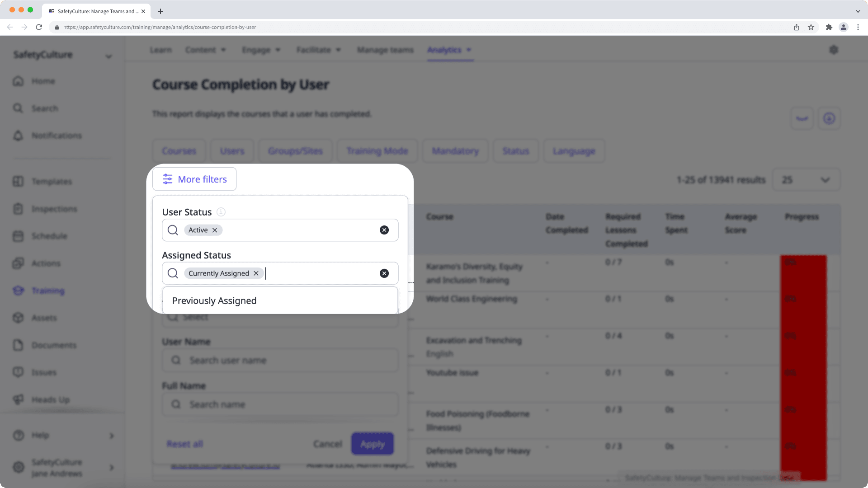Open the settings gear in the top bar
The height and width of the screenshot is (488, 868).
tap(834, 50)
